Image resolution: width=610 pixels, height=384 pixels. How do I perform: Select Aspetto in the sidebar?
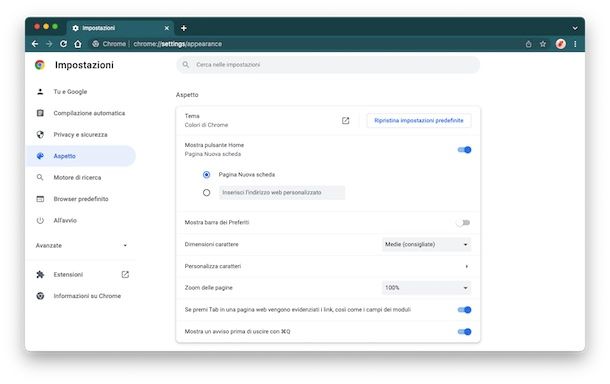click(x=81, y=156)
